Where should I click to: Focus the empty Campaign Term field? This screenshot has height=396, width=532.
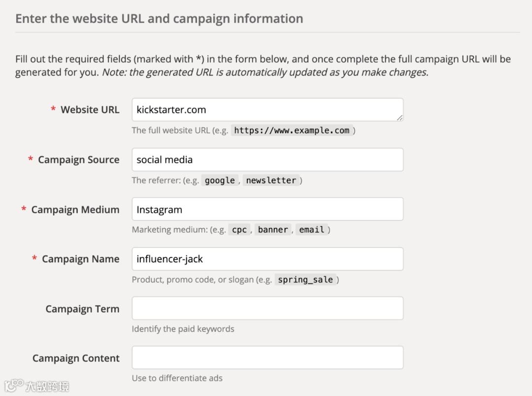point(267,308)
